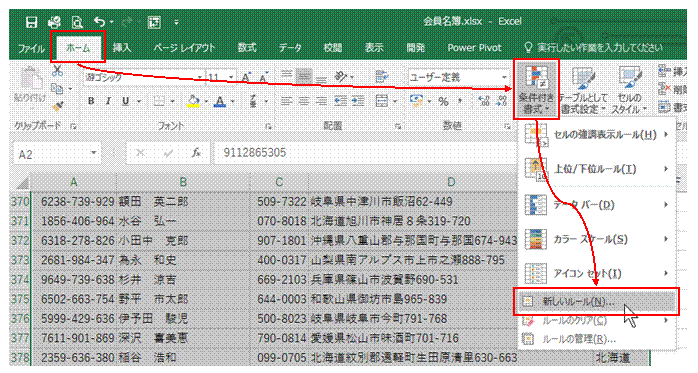Switch to the 校閲 tab
Image resolution: width=698 pixels, height=373 pixels.
333,48
